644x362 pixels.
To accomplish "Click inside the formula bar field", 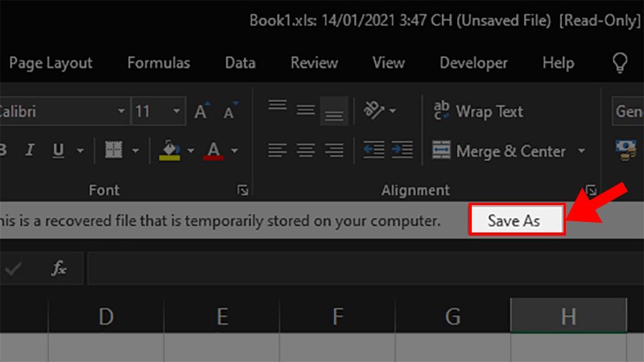I will click(x=362, y=269).
